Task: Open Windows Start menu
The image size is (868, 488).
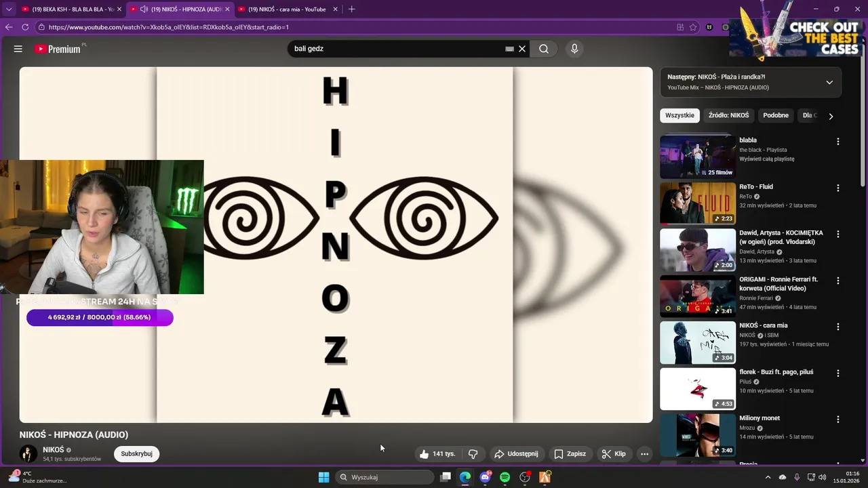Action: click(x=323, y=477)
